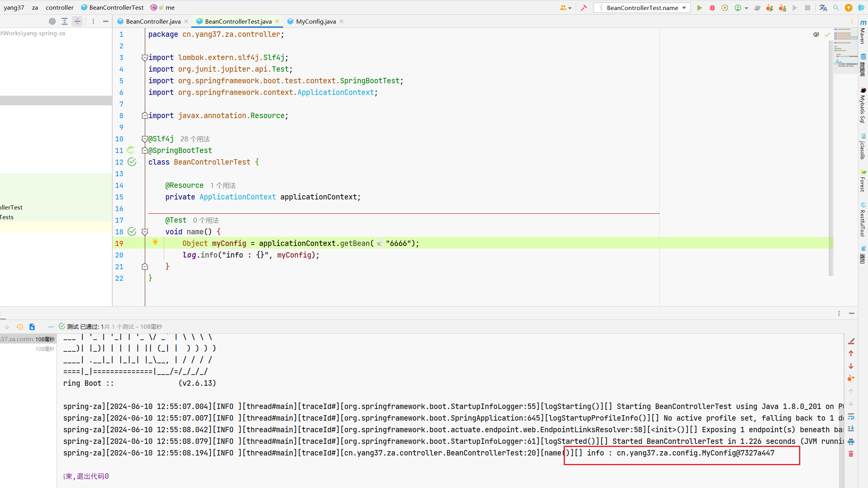868x488 pixels.
Task: Run with coverage from the toolbar
Action: tap(725, 8)
